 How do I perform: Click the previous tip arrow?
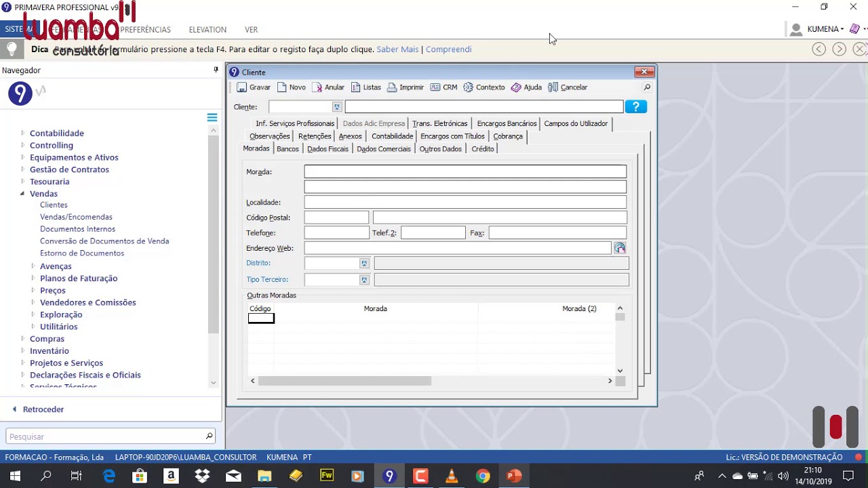[x=819, y=49]
